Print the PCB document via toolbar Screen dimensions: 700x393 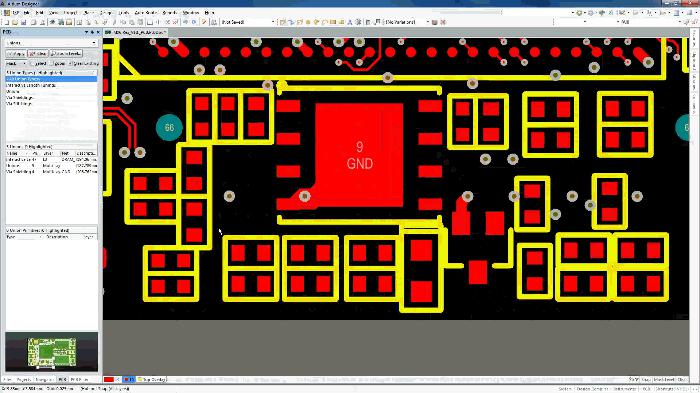[x=33, y=22]
